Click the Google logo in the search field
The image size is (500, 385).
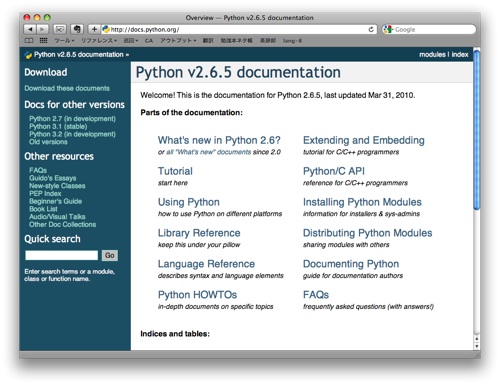pos(388,29)
